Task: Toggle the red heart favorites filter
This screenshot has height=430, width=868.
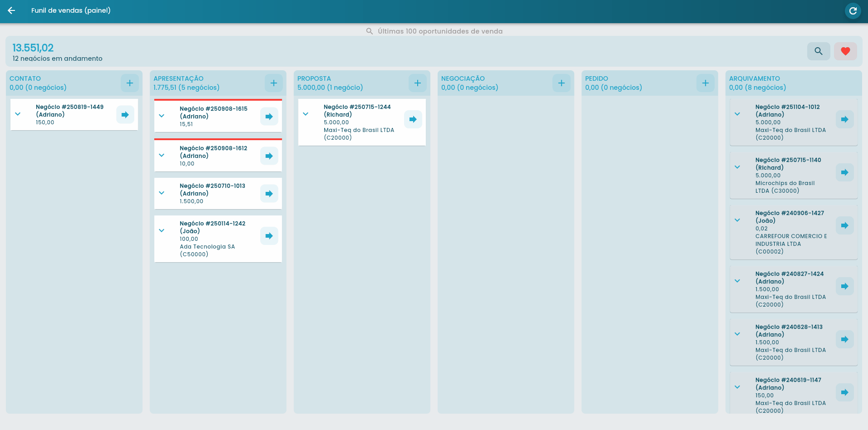Action: pyautogui.click(x=845, y=51)
